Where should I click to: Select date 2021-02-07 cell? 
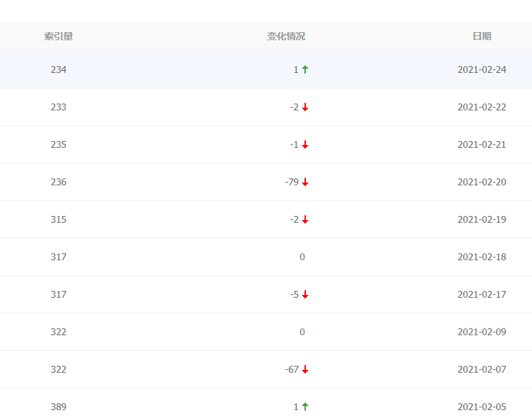pyautogui.click(x=482, y=369)
